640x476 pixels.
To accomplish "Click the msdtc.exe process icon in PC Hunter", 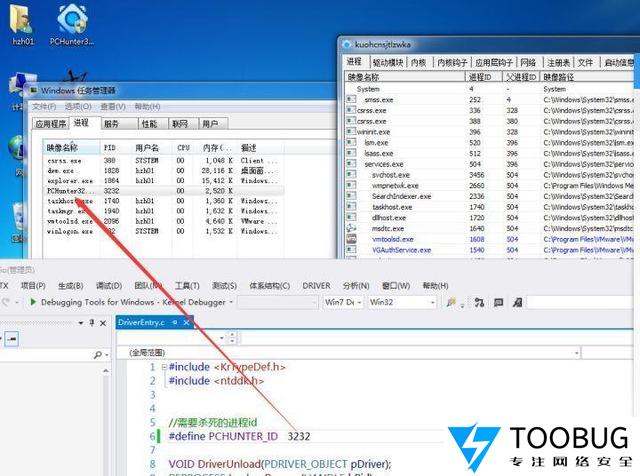I will click(x=351, y=228).
